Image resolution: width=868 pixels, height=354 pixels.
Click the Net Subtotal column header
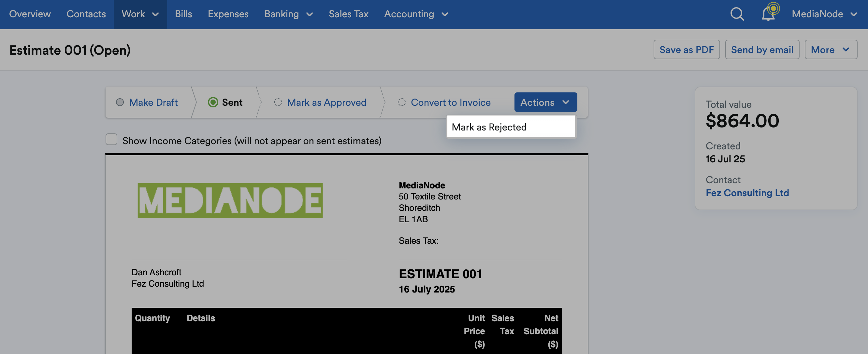[x=541, y=331]
